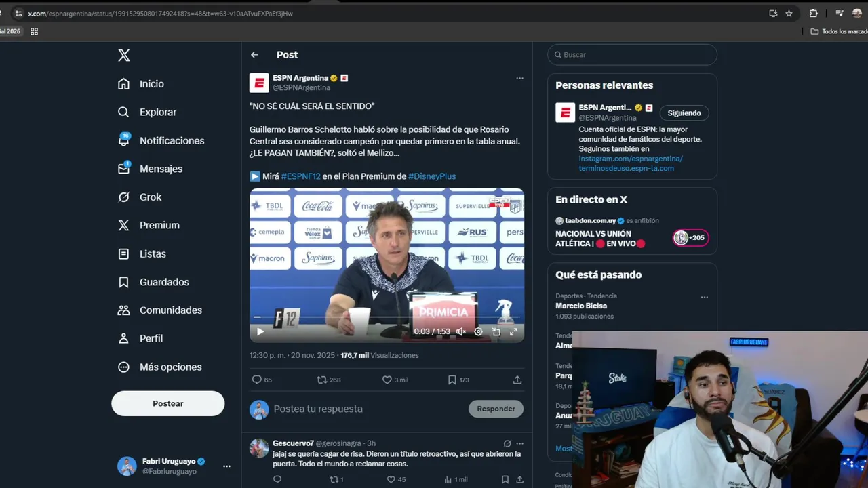Open site info icon beside the URL
This screenshot has height=488, width=868.
click(x=18, y=13)
